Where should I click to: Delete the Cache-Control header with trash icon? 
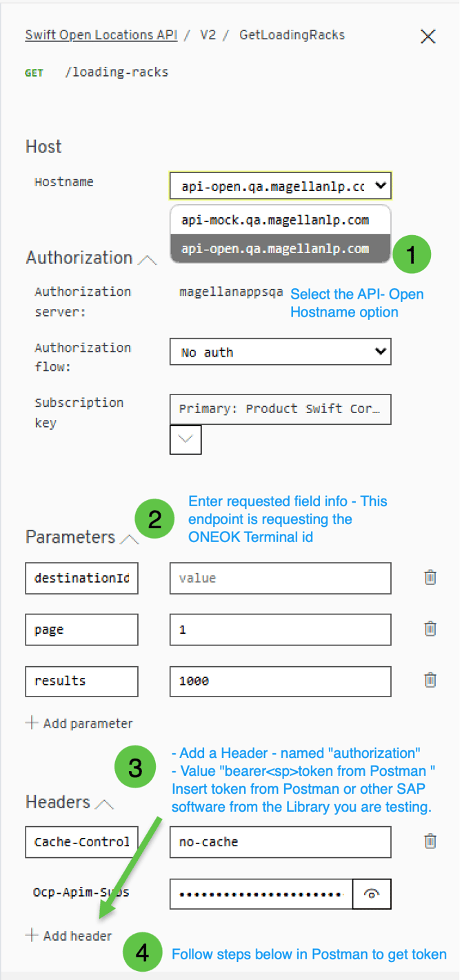(x=430, y=841)
